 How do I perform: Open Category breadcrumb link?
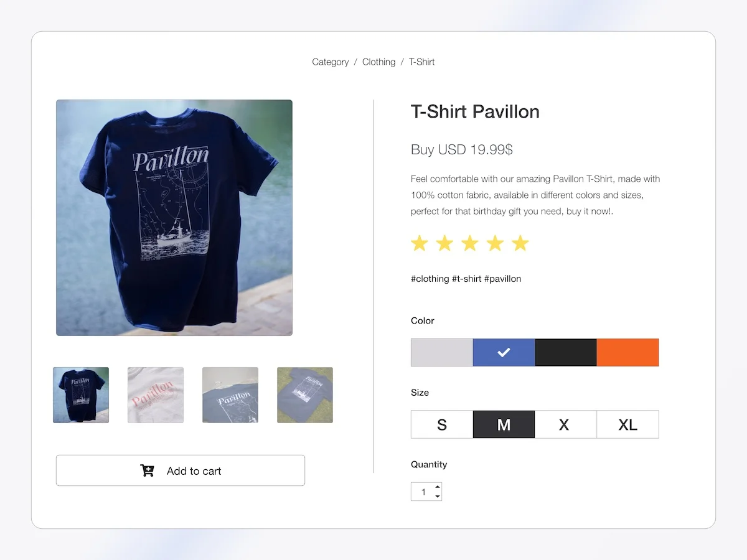coord(331,62)
